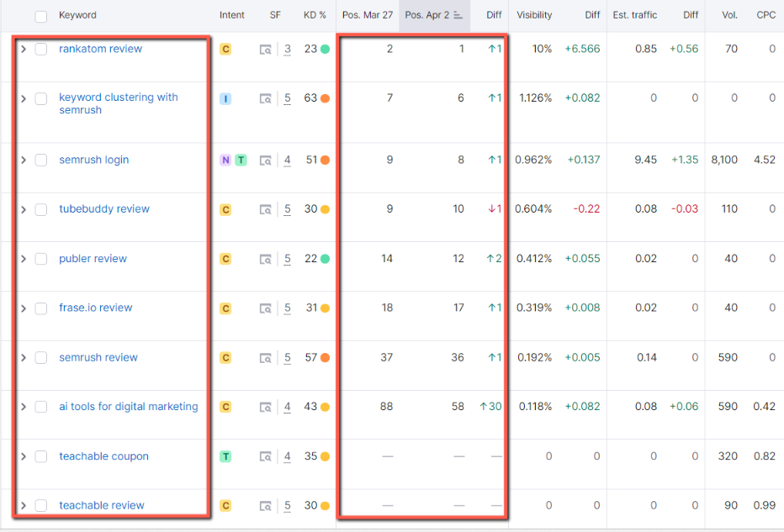The width and height of the screenshot is (784, 532).
Task: Click Transactional T badge for teachable coupon
Action: tap(225, 456)
